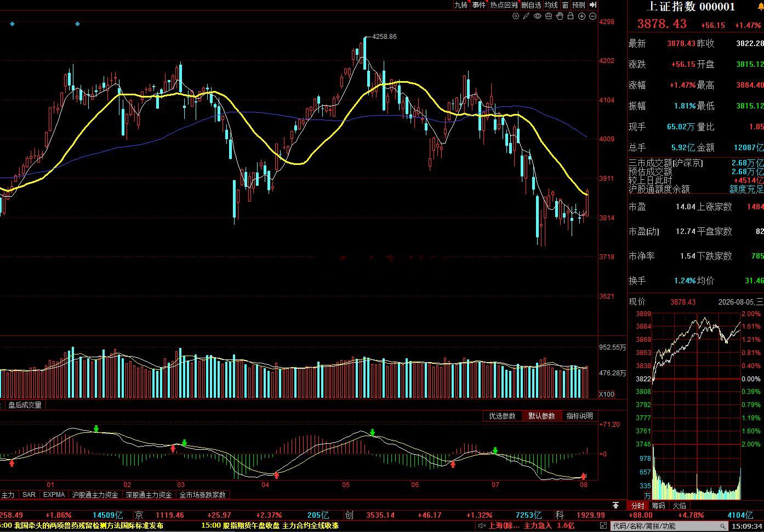The width and height of the screenshot is (764, 532).
Task: Click the 市净率 1.54 value
Action: (x=687, y=256)
